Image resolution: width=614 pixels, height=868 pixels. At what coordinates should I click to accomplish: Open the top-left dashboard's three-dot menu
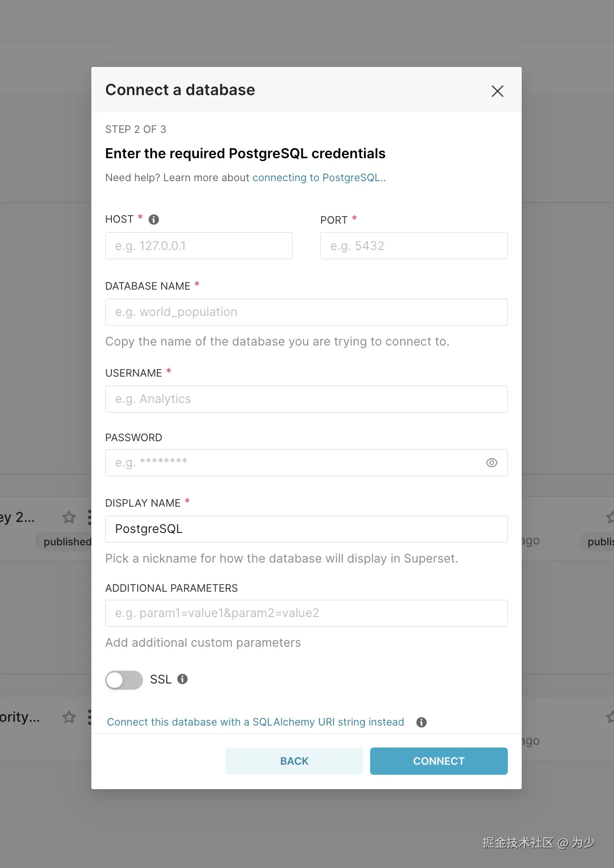click(x=89, y=517)
